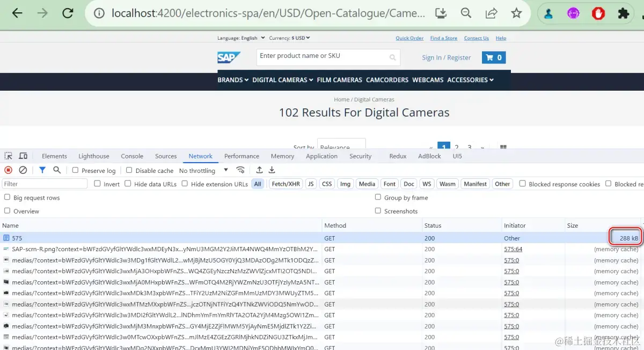Check Hide extension URLs
644x350 pixels.
185,184
